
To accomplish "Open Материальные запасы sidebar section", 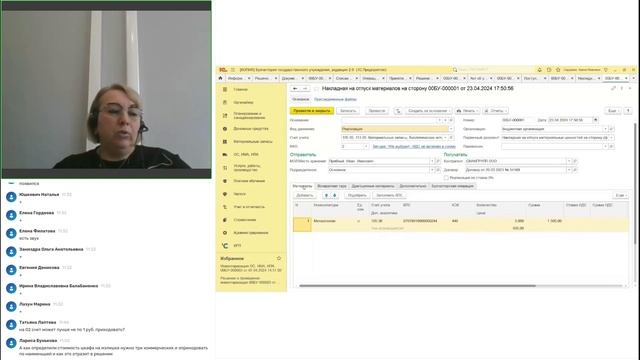I will click(x=253, y=142).
